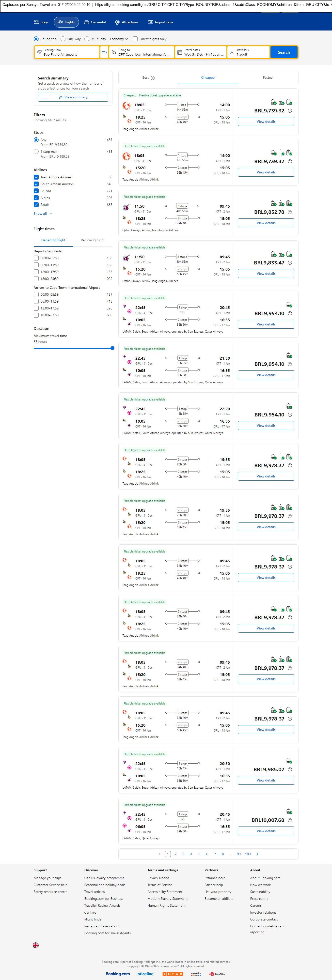332x980 pixels.
Task: Open the Travellers selector
Action: point(248,52)
